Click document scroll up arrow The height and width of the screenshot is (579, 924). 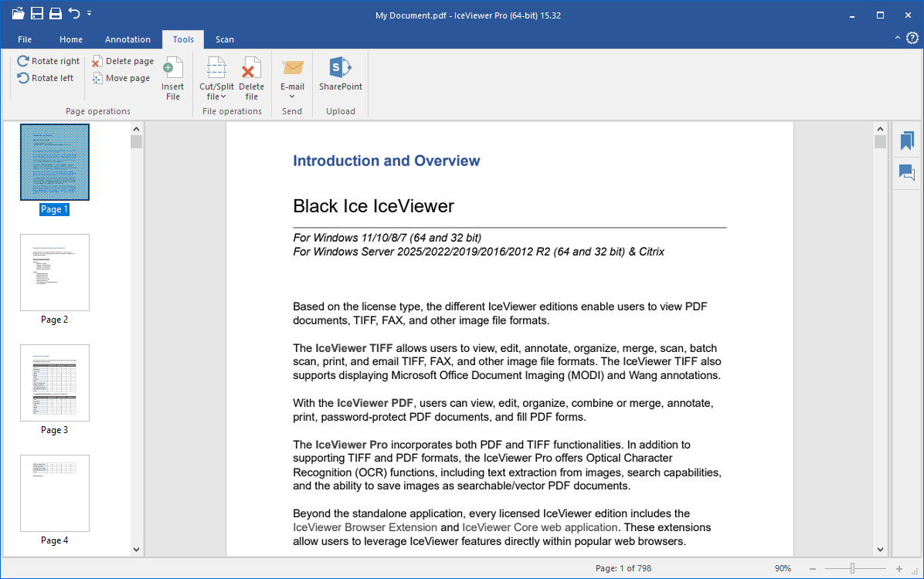[881, 129]
